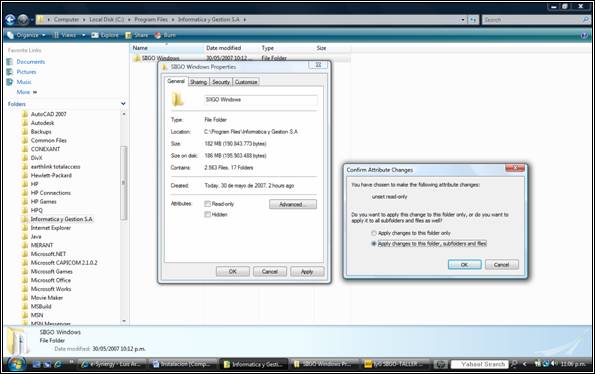Image resolution: width=595 pixels, height=374 pixels.
Task: Open Advanced attributes button
Action: tap(293, 204)
